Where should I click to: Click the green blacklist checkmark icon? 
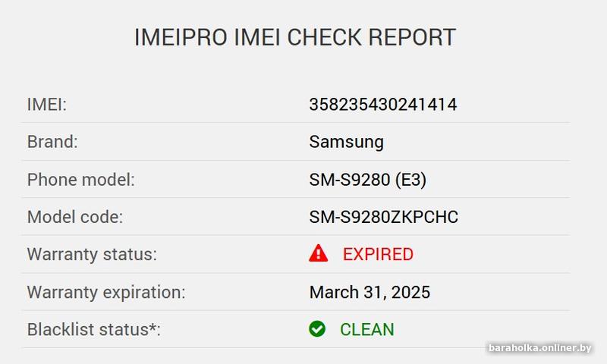click(x=317, y=329)
